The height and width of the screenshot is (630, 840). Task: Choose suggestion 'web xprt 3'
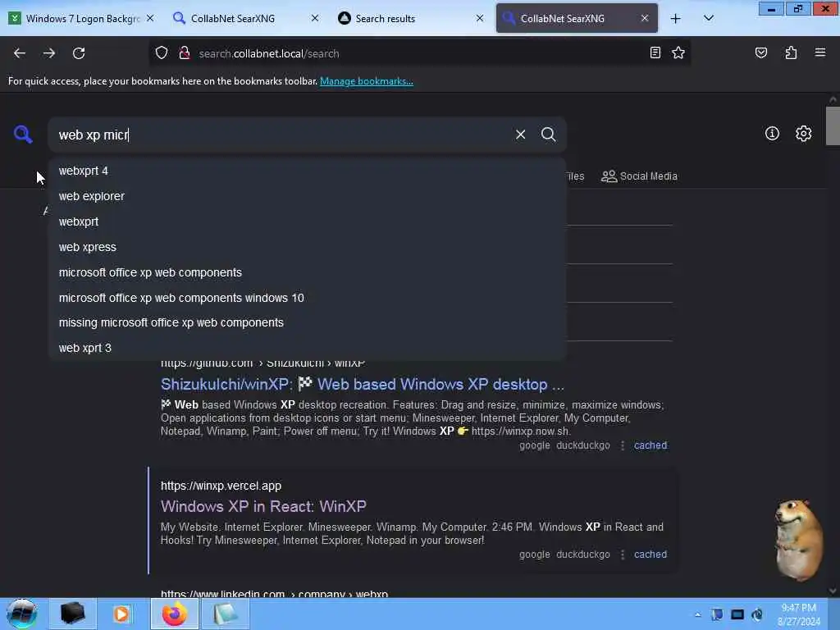[307, 348]
